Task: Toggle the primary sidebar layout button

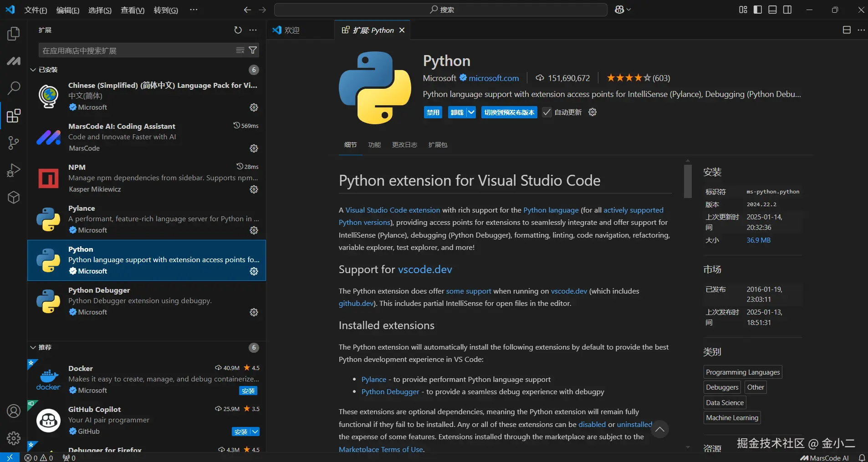Action: pos(758,10)
